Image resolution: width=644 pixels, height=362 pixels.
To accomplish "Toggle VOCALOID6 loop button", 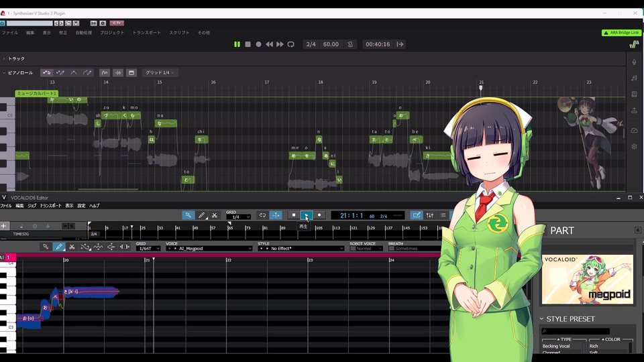I will coord(262,215).
